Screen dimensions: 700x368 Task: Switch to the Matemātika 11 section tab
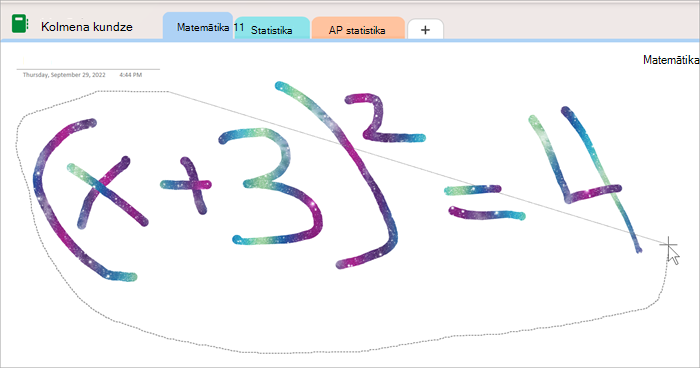click(198, 27)
